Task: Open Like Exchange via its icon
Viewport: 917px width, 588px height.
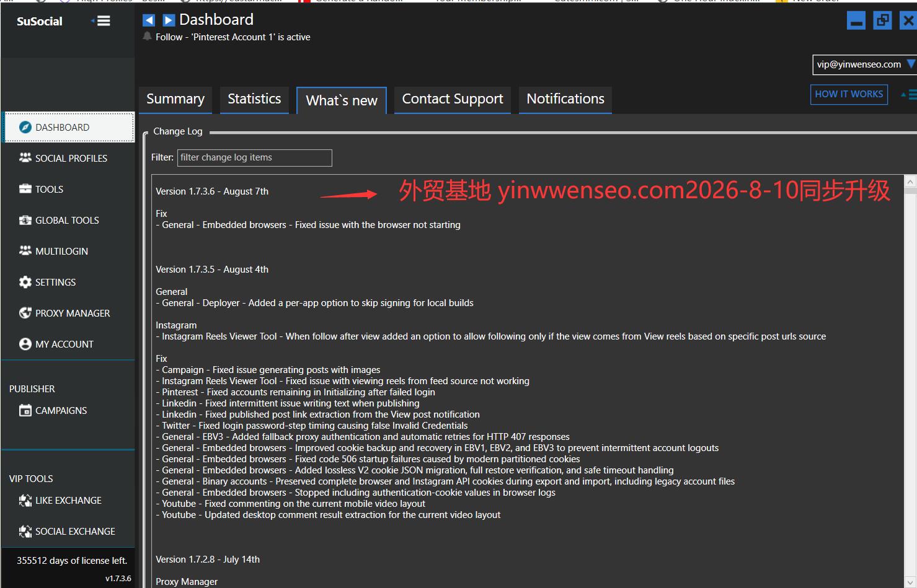Action: 25,500
